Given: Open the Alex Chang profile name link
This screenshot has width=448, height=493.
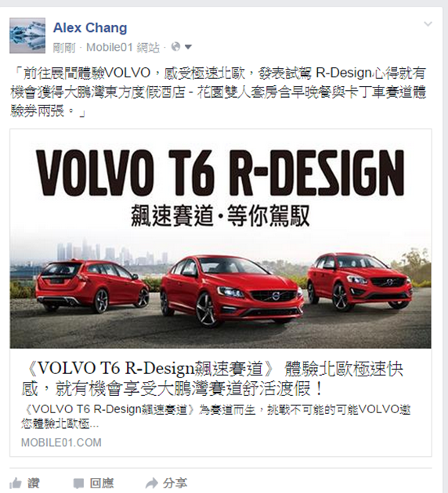Looking at the screenshot, I should pyautogui.click(x=90, y=27).
